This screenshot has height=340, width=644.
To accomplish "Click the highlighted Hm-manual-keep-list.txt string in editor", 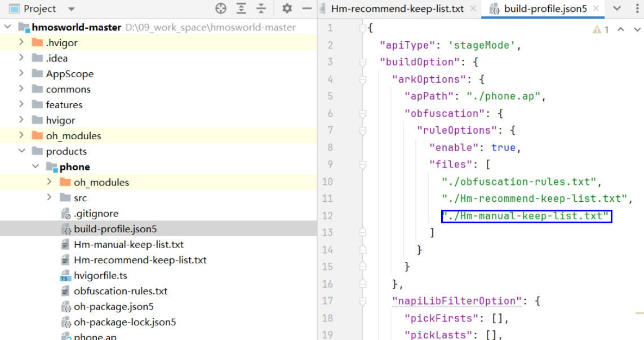I will [x=526, y=216].
